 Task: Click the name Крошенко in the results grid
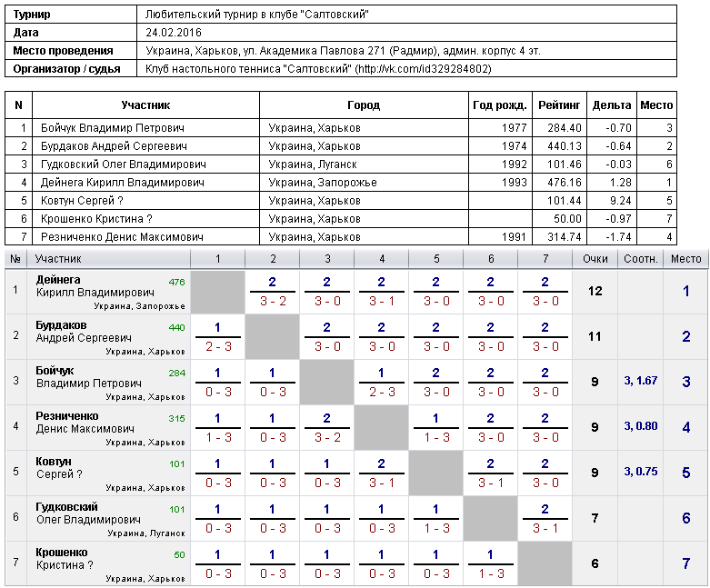(62, 553)
